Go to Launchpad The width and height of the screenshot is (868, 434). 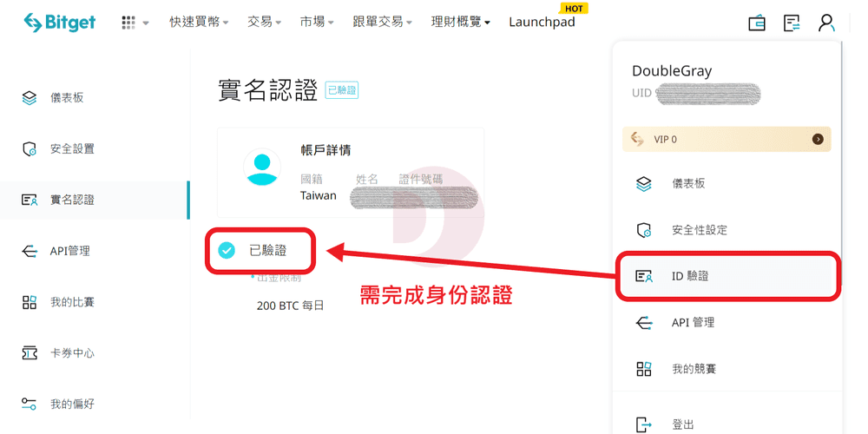click(x=542, y=23)
